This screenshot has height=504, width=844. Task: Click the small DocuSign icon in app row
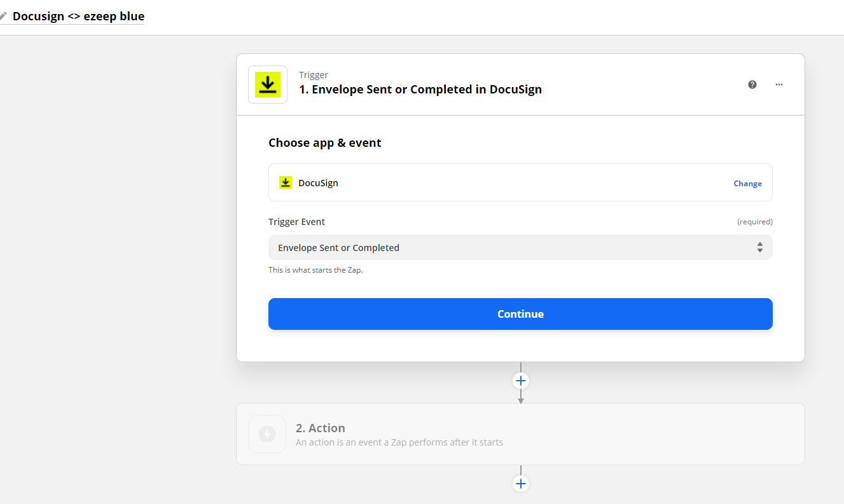click(286, 183)
